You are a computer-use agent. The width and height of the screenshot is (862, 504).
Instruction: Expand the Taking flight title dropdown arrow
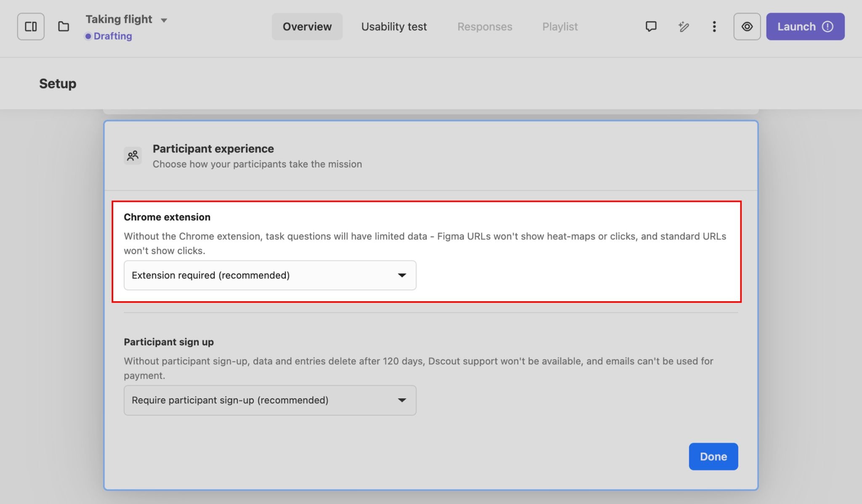(164, 20)
